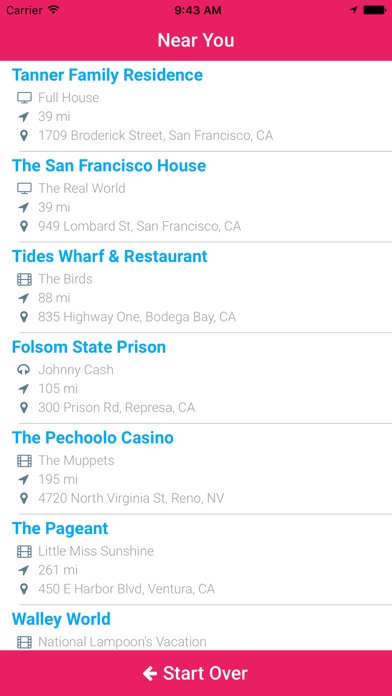
Task: Click the film icon next to The Muppets
Action: (x=24, y=461)
